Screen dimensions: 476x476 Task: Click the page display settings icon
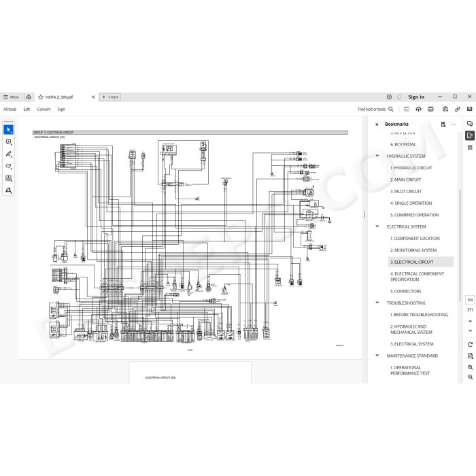[471, 356]
